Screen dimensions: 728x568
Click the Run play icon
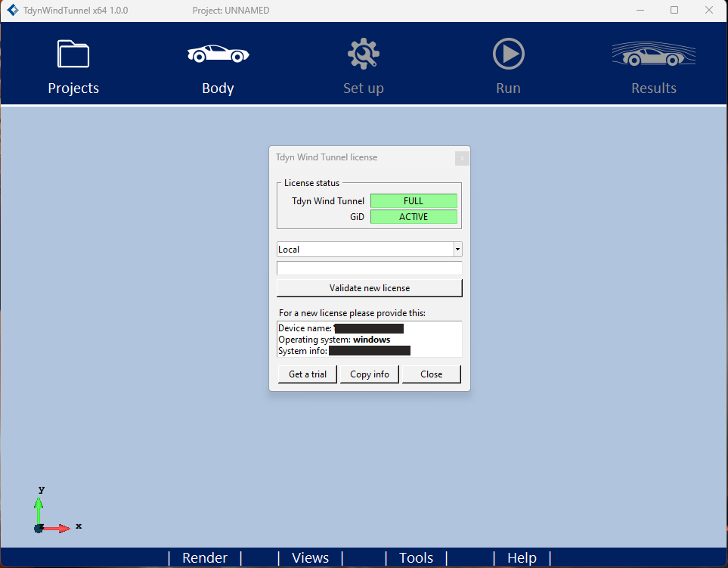tap(509, 54)
